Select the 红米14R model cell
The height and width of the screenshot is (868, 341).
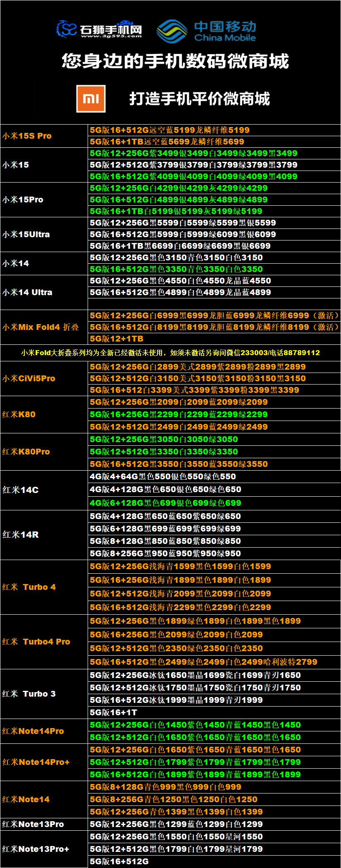44,535
